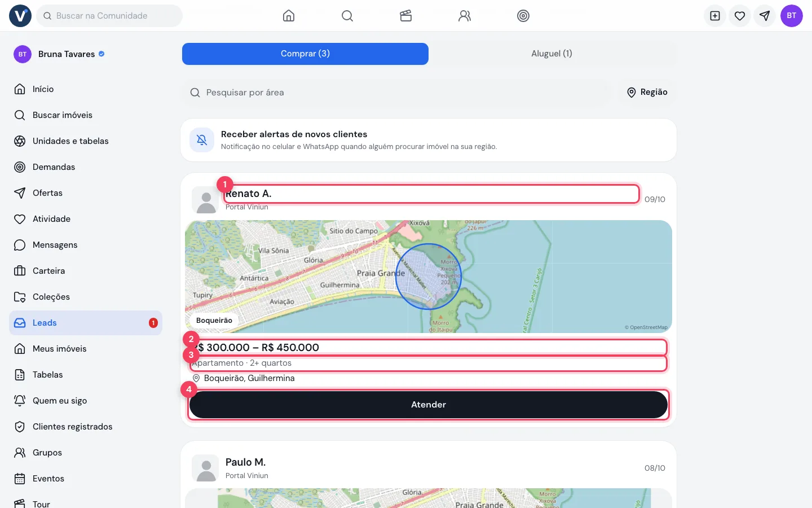Screen dimensions: 812x508
Task: Open Tabelas in the sidebar
Action: 86,375
